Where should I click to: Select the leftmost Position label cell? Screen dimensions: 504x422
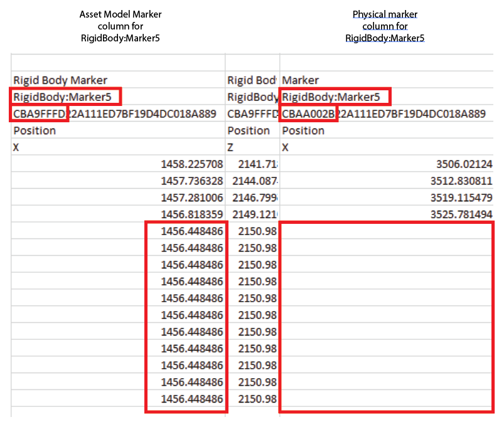click(x=31, y=130)
